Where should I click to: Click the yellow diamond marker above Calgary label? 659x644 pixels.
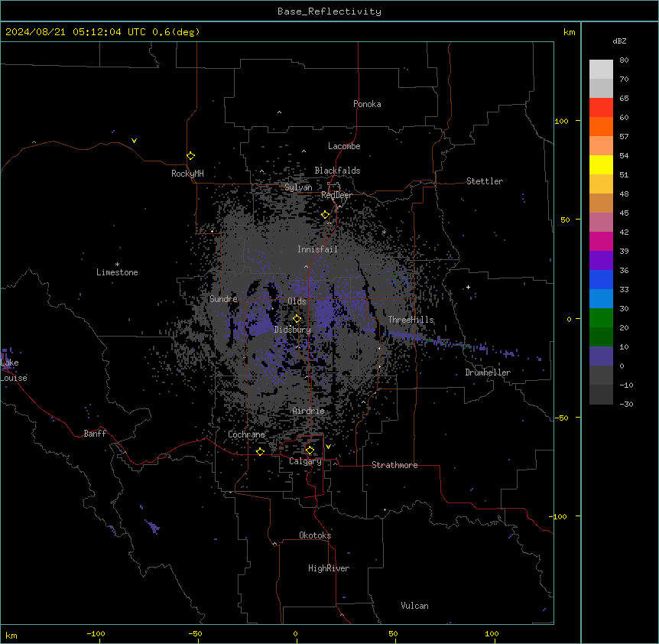point(310,450)
